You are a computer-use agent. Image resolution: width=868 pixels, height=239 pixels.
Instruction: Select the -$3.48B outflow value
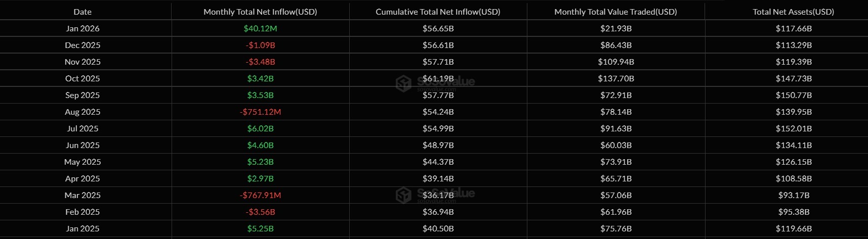tap(260, 62)
